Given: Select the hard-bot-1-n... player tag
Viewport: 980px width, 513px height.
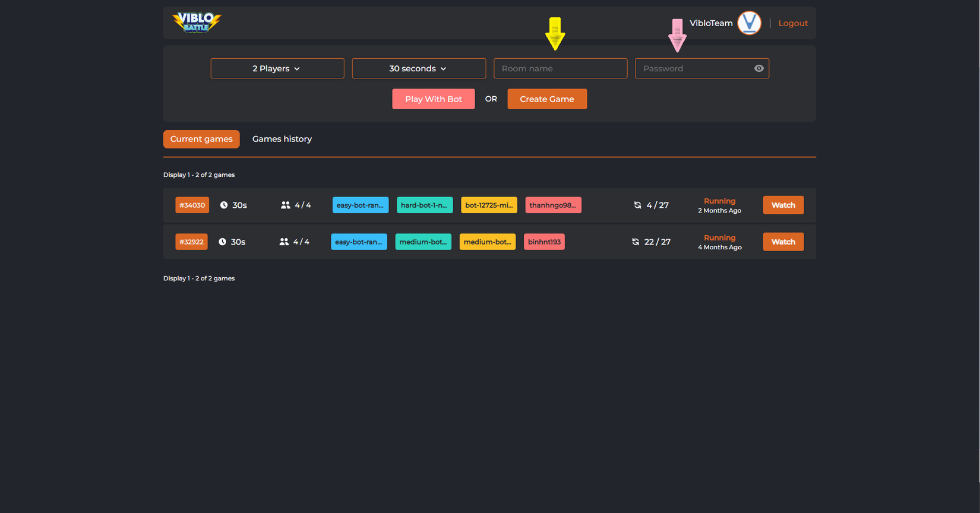Looking at the screenshot, I should tap(425, 205).
